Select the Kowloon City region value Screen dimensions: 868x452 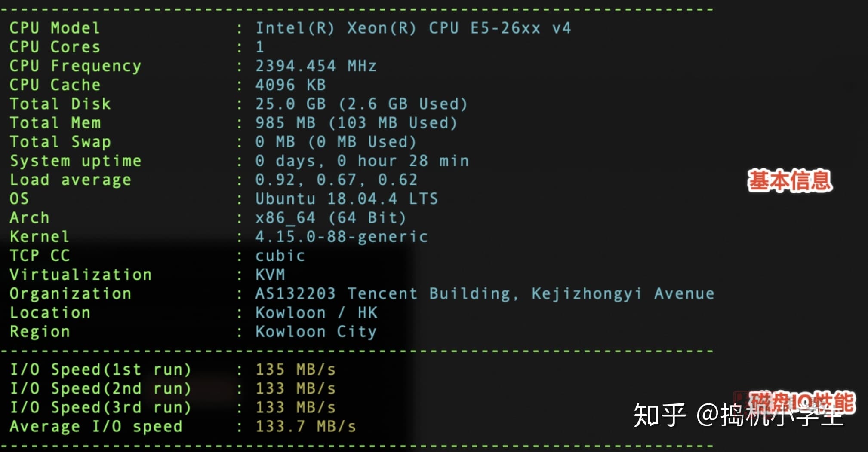[x=316, y=331]
